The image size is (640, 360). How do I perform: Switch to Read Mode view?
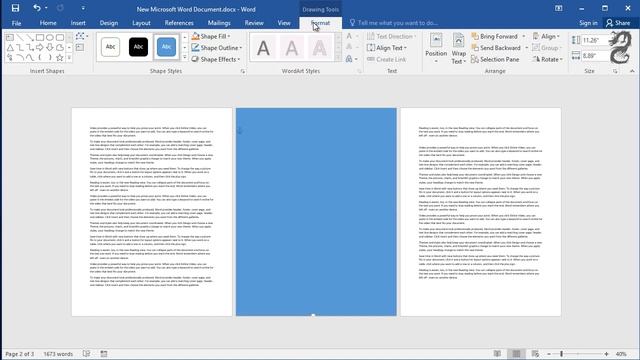tap(497, 354)
